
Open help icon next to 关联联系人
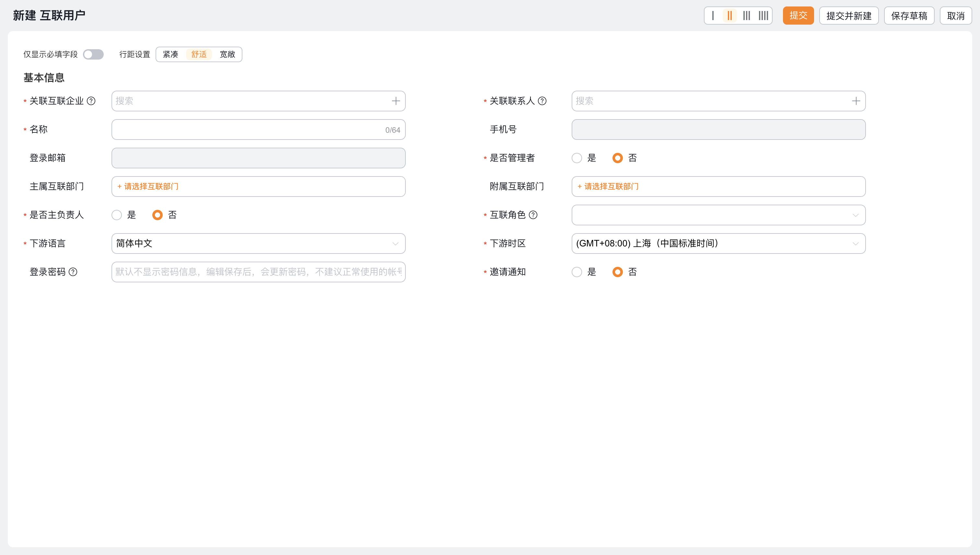542,101
